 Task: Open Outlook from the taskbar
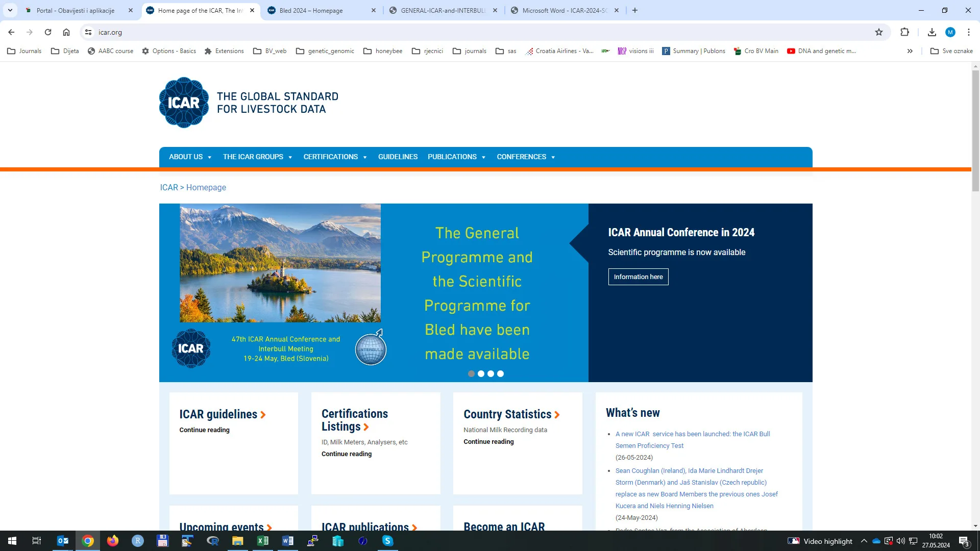coord(63,541)
